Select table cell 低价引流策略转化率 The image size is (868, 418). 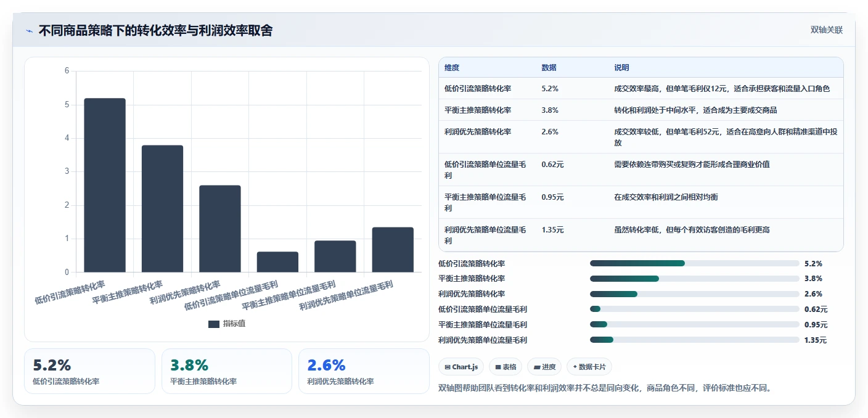478,89
